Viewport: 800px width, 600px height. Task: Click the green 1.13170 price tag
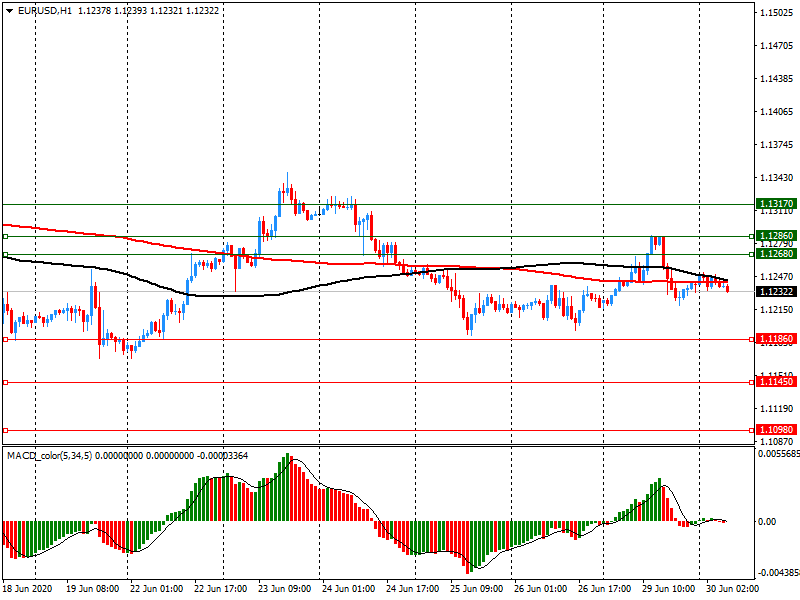coord(776,204)
